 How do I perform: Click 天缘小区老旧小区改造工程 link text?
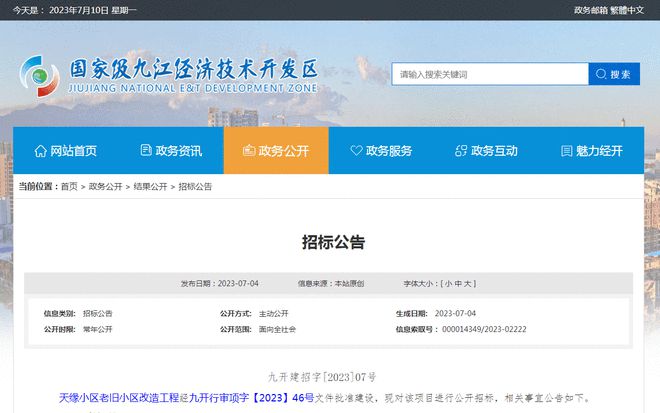119,398
